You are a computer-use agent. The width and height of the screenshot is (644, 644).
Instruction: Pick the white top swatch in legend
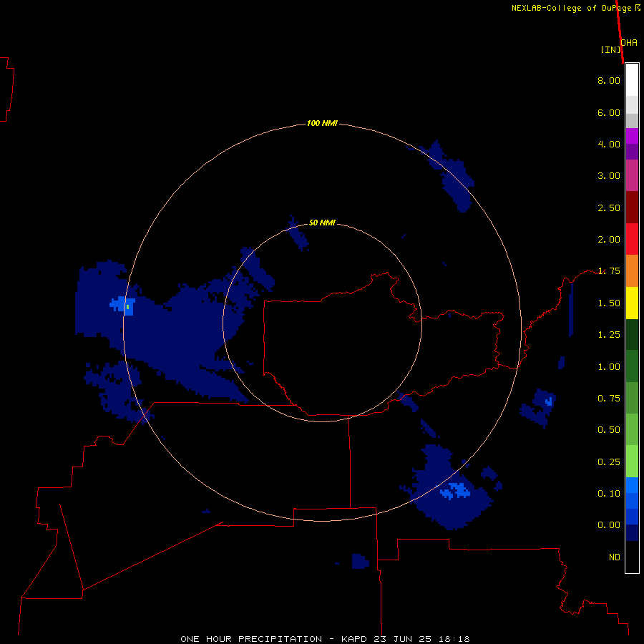pos(632,80)
